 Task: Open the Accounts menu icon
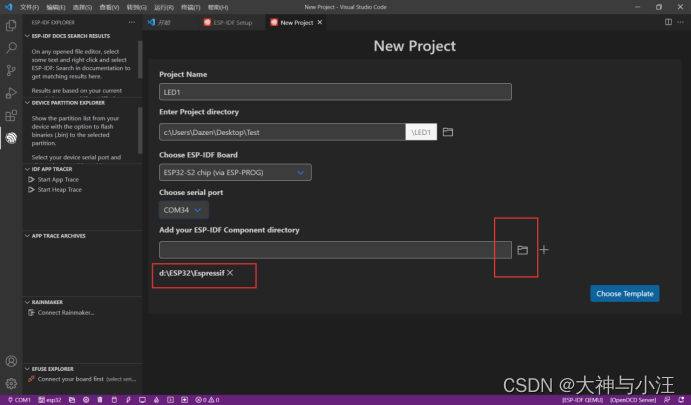tap(11, 361)
